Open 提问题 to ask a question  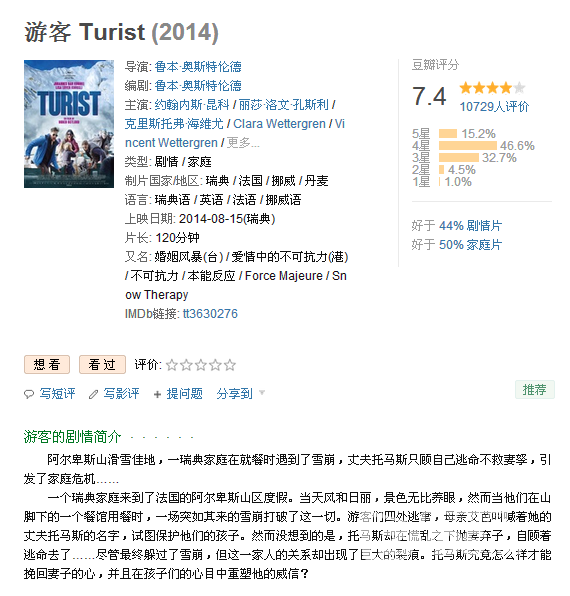tap(184, 394)
